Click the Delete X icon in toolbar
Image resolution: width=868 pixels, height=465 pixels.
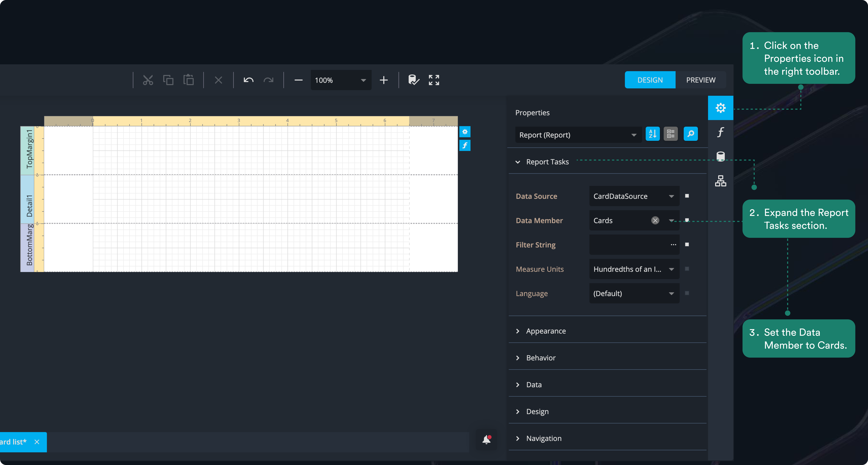218,80
